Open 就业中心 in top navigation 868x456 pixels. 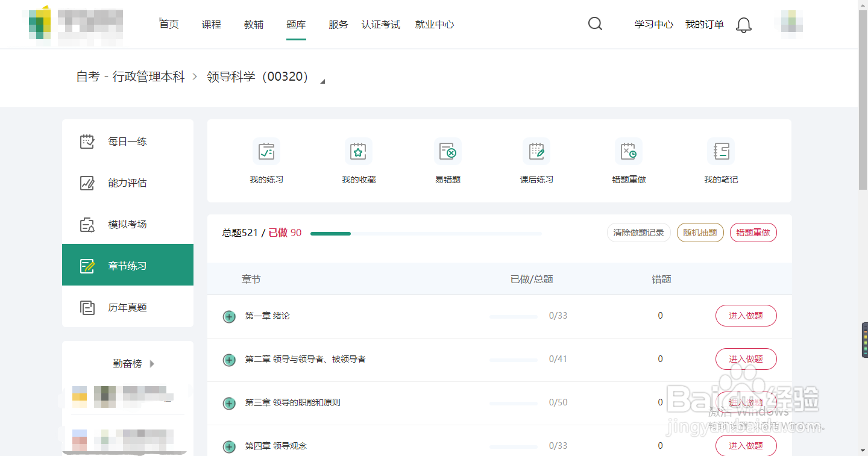click(435, 24)
